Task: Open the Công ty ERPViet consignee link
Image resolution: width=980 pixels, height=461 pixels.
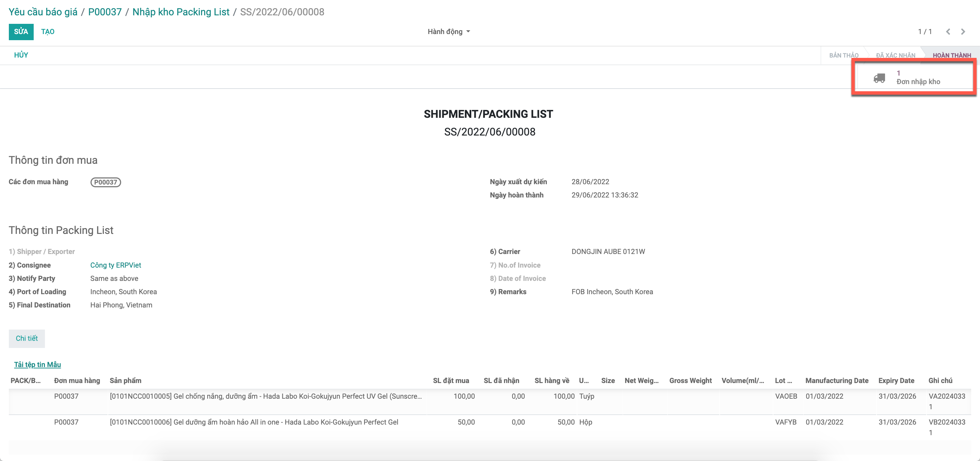Action: [116, 265]
